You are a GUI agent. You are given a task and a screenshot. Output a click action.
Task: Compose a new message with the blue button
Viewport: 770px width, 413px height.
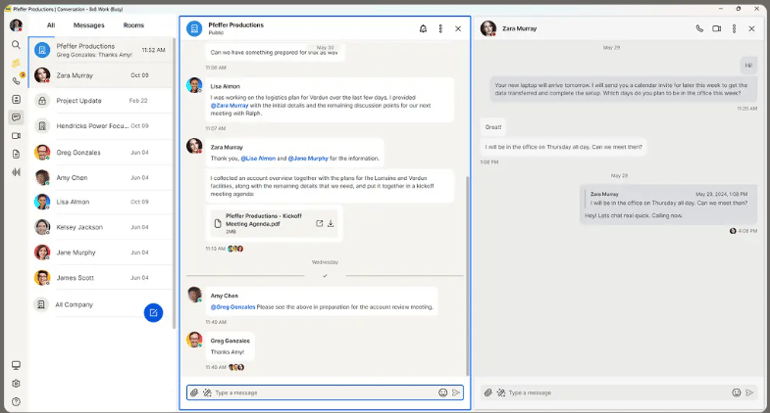[153, 313]
